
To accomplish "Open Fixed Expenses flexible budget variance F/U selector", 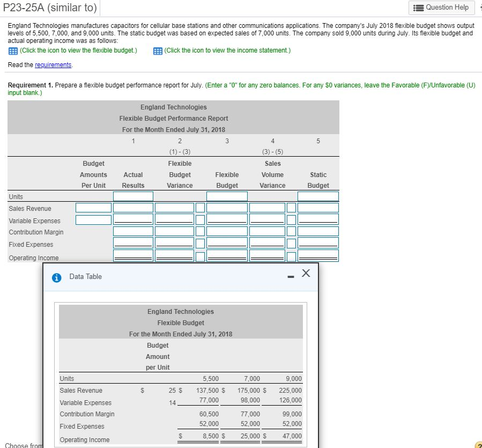I will click(x=200, y=244).
